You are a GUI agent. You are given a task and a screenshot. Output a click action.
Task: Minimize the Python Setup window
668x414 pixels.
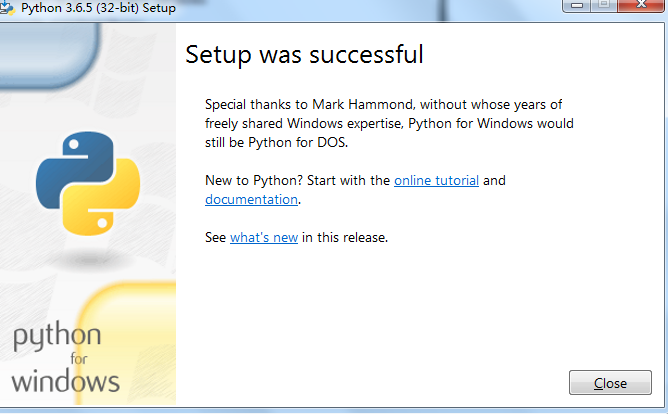(577, 6)
